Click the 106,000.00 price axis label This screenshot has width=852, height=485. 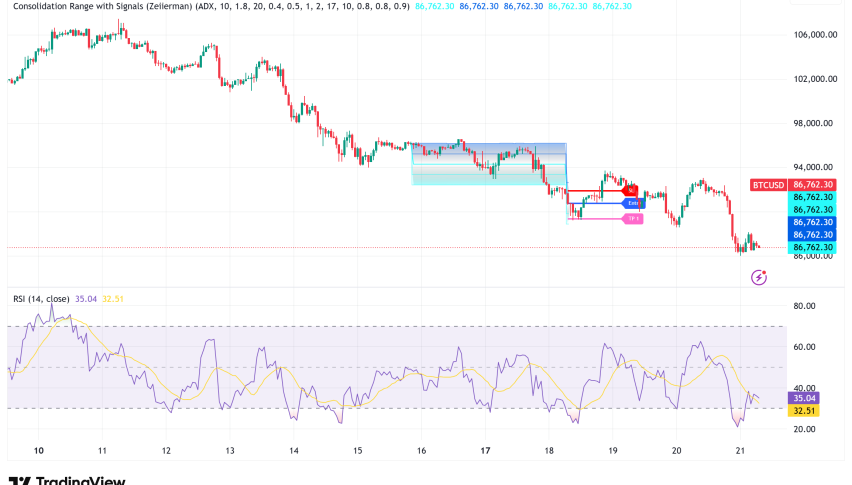[813, 35]
